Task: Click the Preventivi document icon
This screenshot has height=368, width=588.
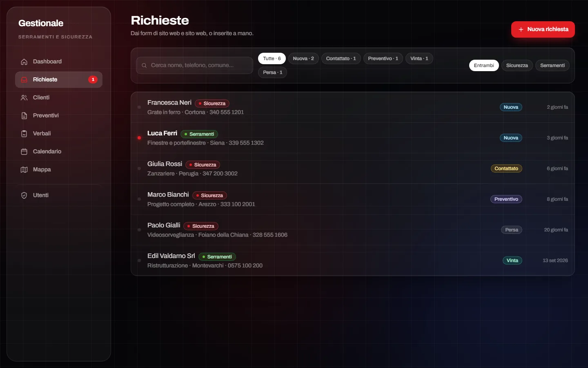Action: [24, 116]
